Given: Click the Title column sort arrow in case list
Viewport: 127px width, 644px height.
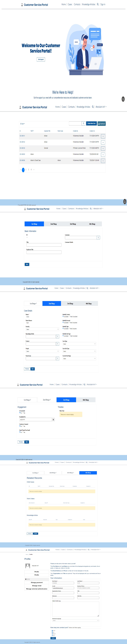Looking at the screenshot, I should click(33, 131).
